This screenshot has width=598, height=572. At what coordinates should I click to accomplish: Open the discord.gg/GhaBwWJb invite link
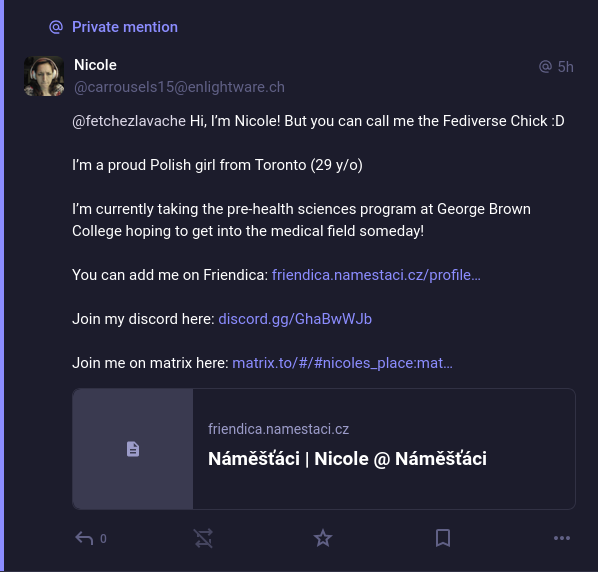pos(295,319)
